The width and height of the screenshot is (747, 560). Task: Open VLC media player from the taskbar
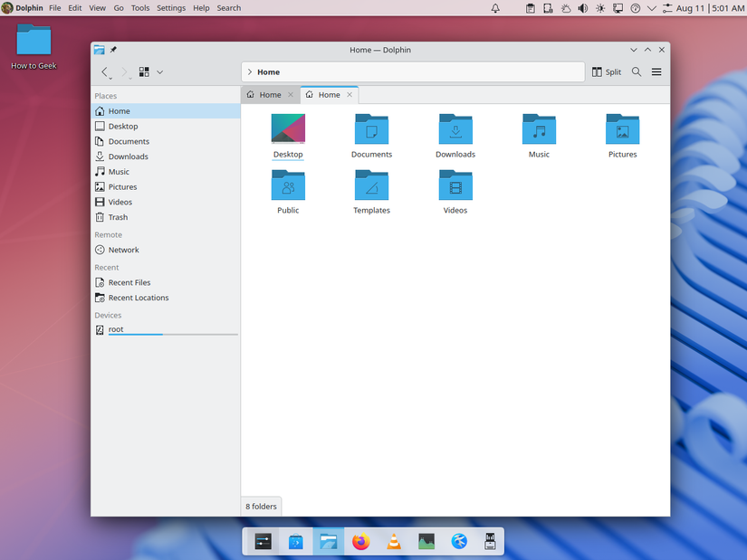[x=393, y=541]
